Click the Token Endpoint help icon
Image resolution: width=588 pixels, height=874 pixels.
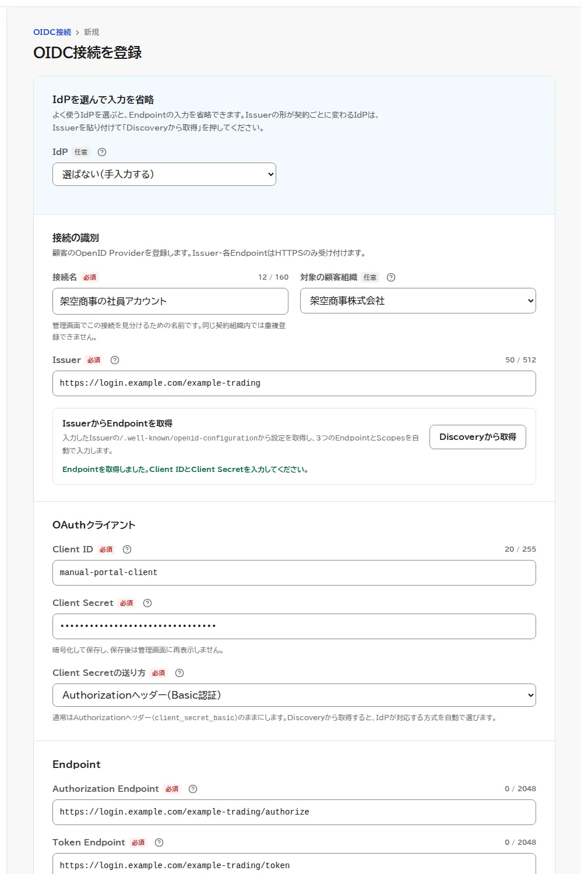pyautogui.click(x=159, y=843)
